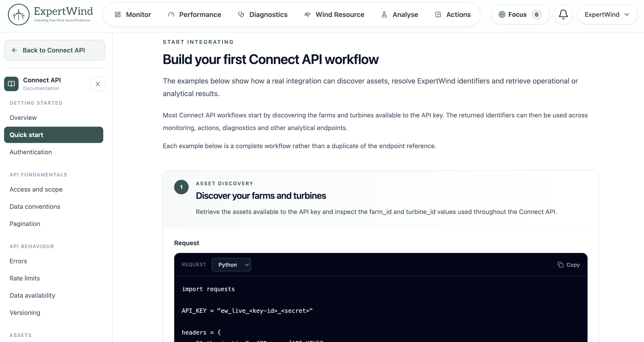Close the Connect API documentation panel
This screenshot has height=342, width=644.
(x=98, y=84)
